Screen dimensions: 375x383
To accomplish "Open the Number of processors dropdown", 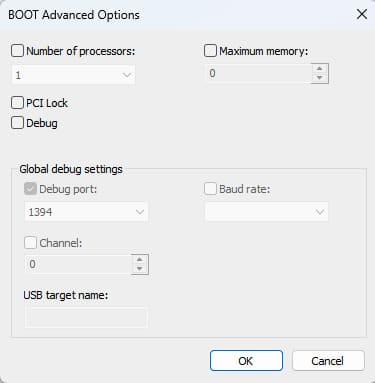I will pos(73,75).
